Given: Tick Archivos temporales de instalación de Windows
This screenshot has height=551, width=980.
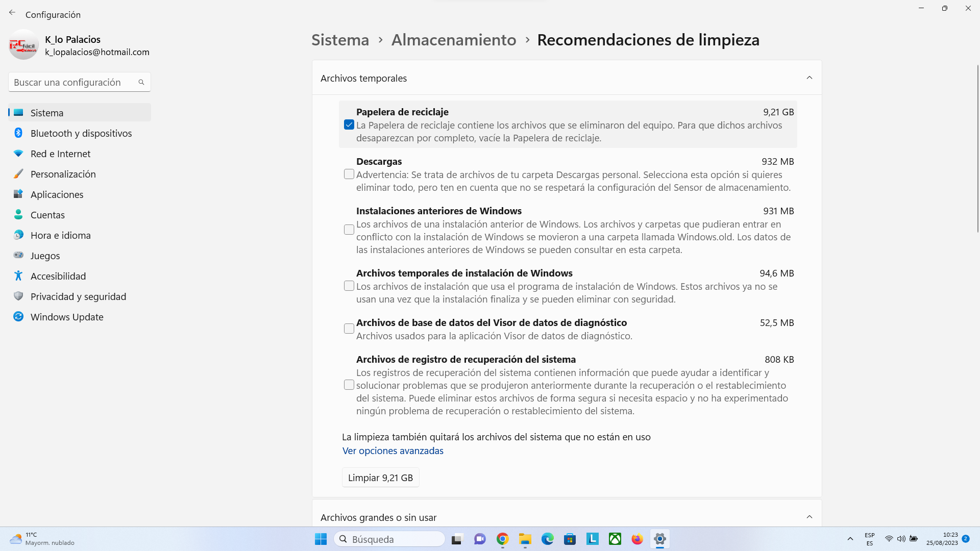Looking at the screenshot, I should coord(349,286).
